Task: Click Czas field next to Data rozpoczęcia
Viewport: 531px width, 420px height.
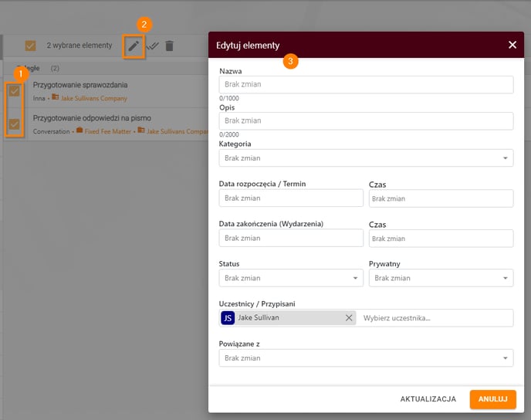Action: coord(441,198)
